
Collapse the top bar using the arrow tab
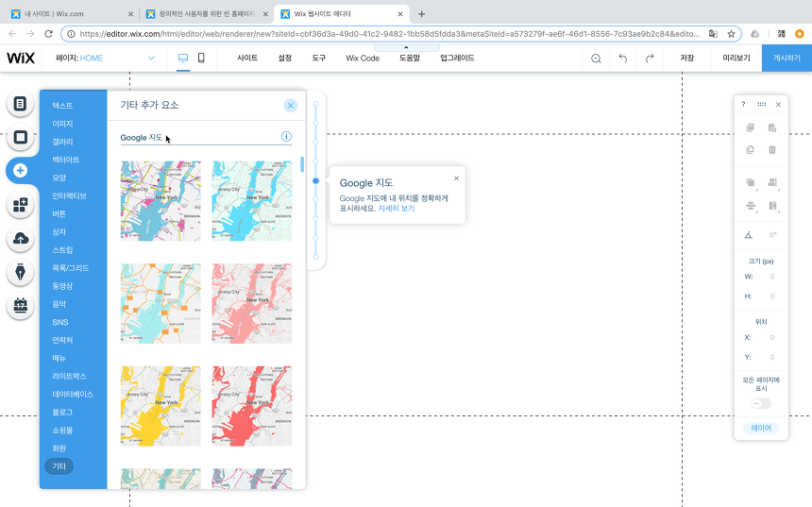click(x=407, y=47)
